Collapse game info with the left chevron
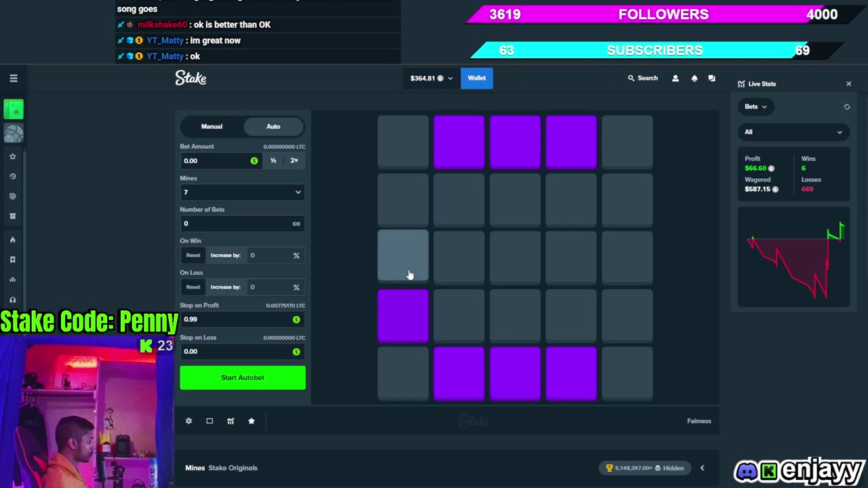The height and width of the screenshot is (488, 868). 702,468
